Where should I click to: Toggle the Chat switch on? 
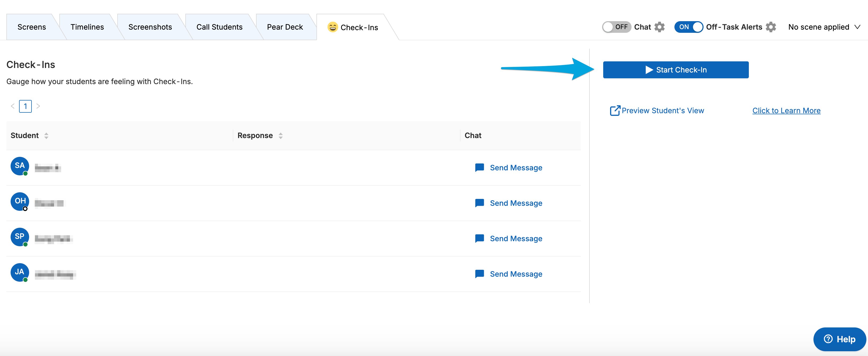pos(616,27)
